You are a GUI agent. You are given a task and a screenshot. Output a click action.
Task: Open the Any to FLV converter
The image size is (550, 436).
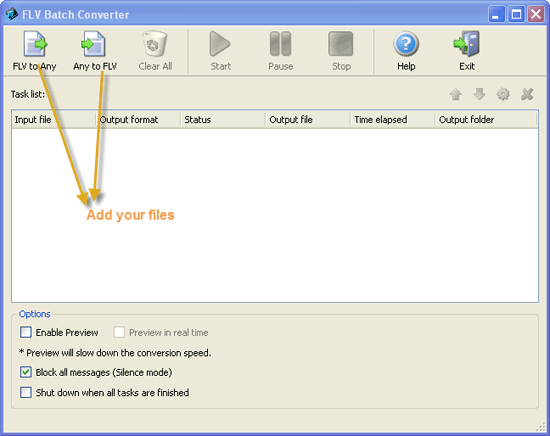point(95,51)
